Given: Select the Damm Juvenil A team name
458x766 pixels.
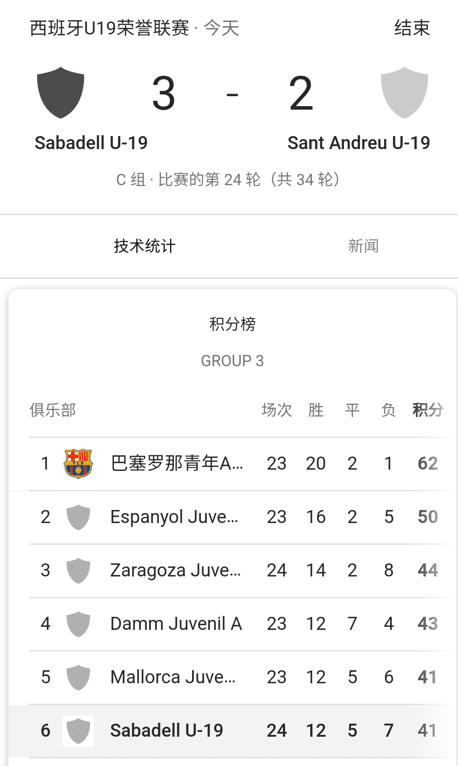Looking at the screenshot, I should 176,624.
